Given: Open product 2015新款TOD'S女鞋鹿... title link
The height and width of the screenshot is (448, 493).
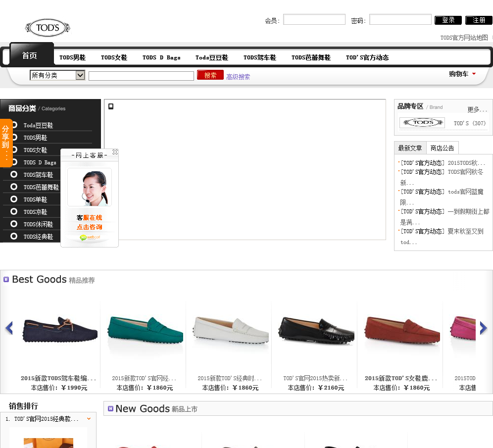Looking at the screenshot, I should (401, 378).
